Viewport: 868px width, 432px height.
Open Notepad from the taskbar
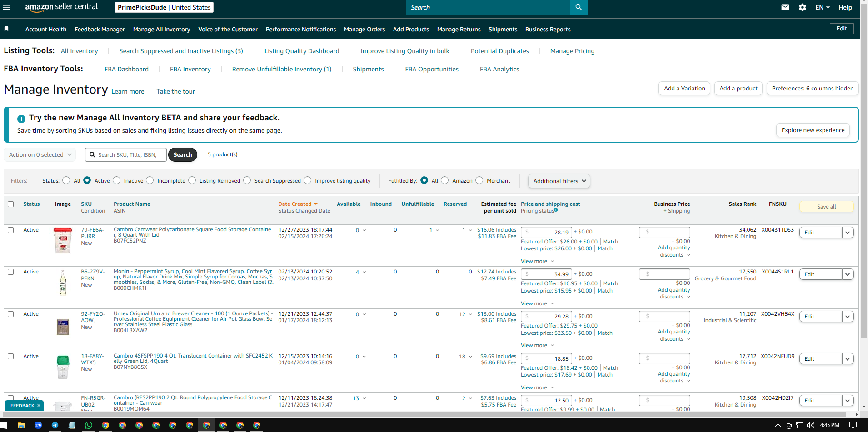click(72, 425)
